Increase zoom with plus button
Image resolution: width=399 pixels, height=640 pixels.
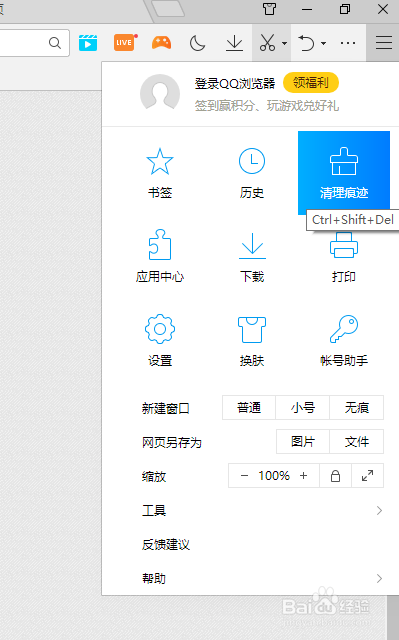tap(303, 476)
